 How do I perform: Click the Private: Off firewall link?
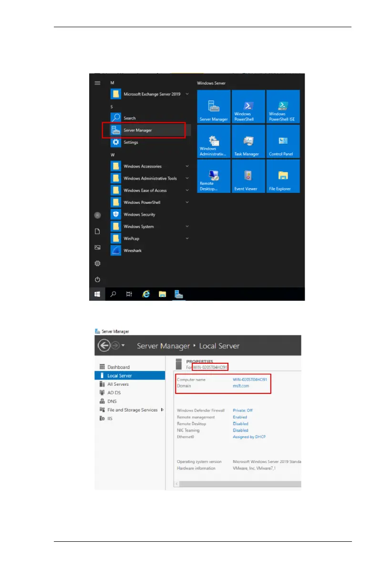tap(243, 411)
